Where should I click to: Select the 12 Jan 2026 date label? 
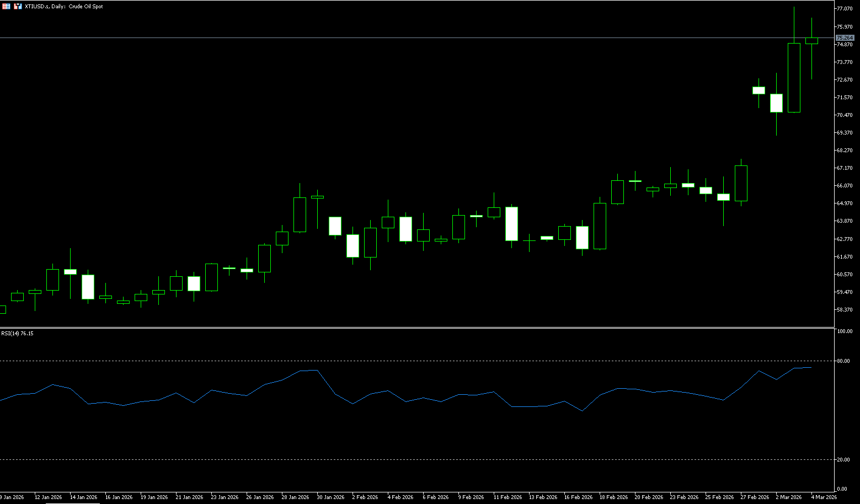tap(48, 497)
